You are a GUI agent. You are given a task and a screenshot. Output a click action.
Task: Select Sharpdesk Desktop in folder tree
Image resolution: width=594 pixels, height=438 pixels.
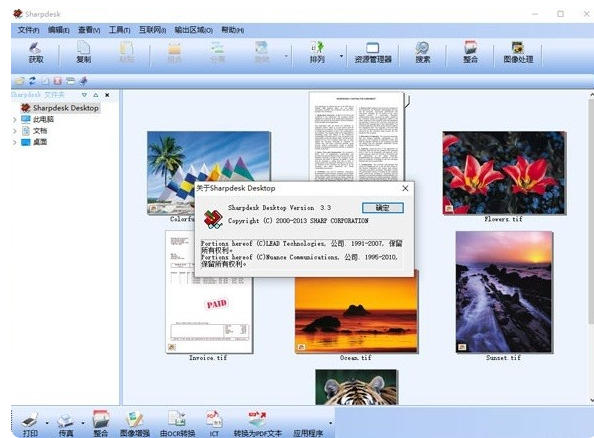[x=60, y=108]
